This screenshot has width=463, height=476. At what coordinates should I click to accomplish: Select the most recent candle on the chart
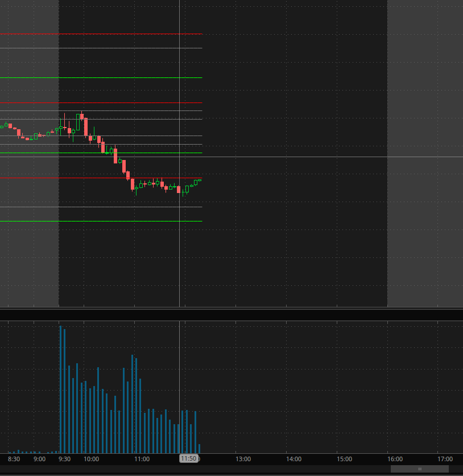click(200, 180)
